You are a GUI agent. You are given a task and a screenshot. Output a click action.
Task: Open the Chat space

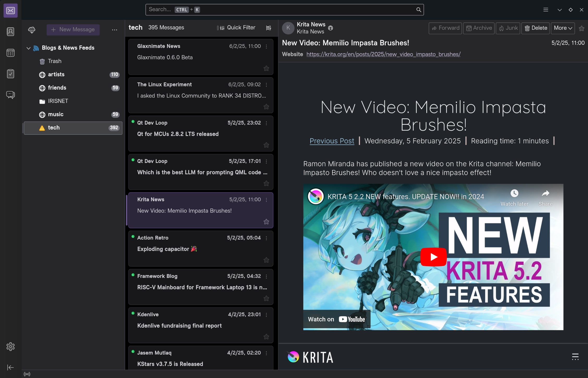[10, 95]
